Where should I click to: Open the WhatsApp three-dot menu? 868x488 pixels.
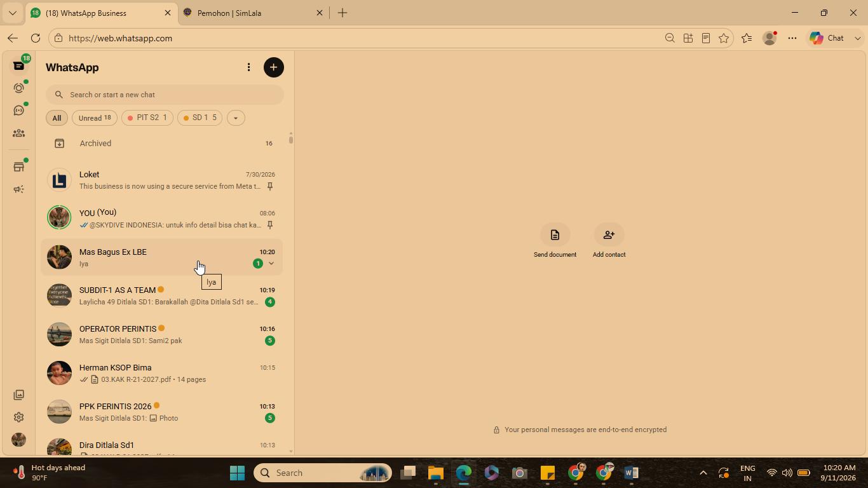coord(248,67)
